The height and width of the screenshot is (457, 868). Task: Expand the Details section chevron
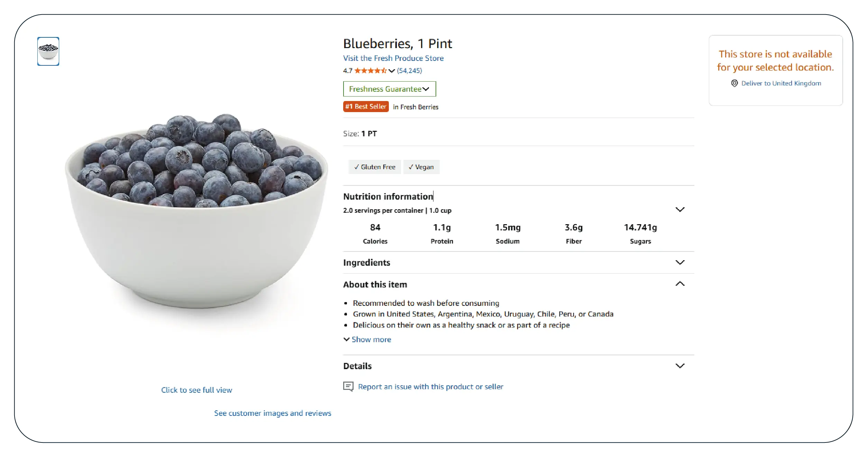pyautogui.click(x=680, y=366)
